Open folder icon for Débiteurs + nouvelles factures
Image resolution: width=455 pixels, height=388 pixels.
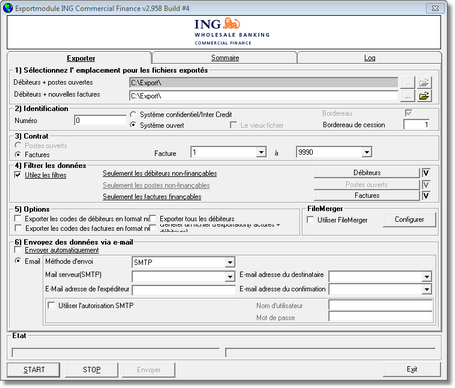point(424,96)
